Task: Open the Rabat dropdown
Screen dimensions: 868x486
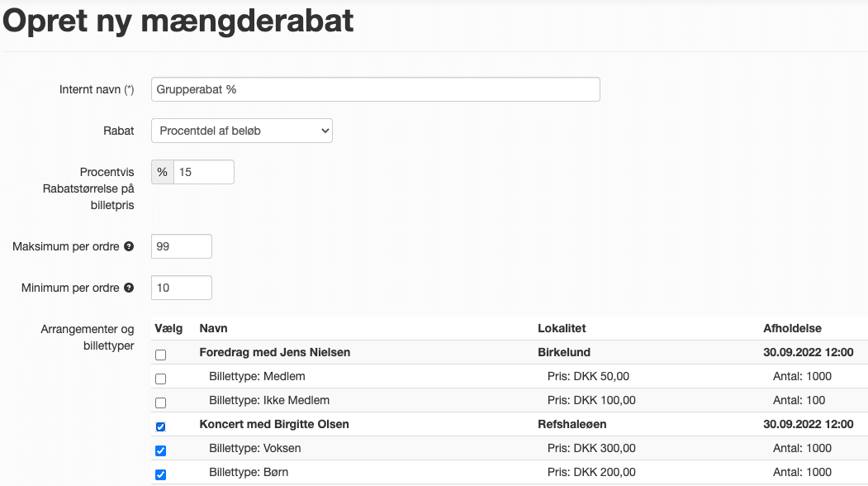Action: [242, 131]
